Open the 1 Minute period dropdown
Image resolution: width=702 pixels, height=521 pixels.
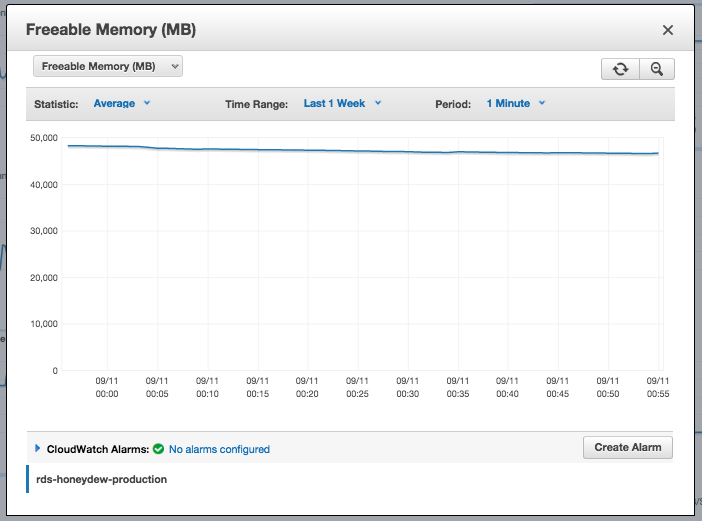point(515,103)
